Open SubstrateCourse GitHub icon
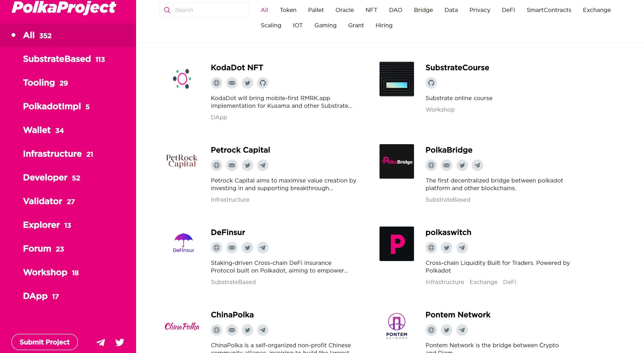This screenshot has height=353, width=644. 431,83
